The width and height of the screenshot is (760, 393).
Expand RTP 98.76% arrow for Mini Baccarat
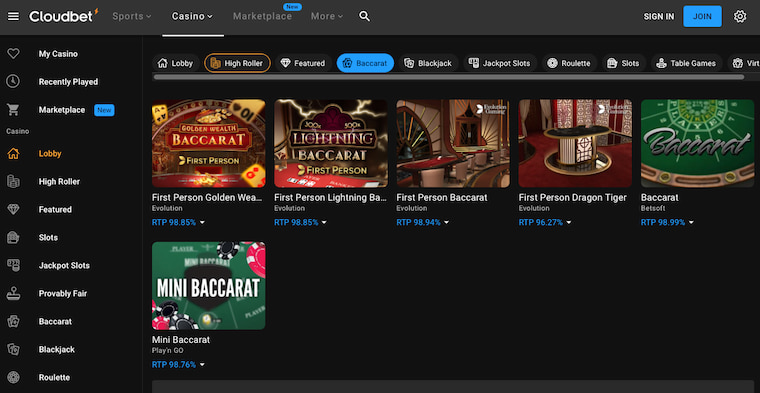click(202, 364)
